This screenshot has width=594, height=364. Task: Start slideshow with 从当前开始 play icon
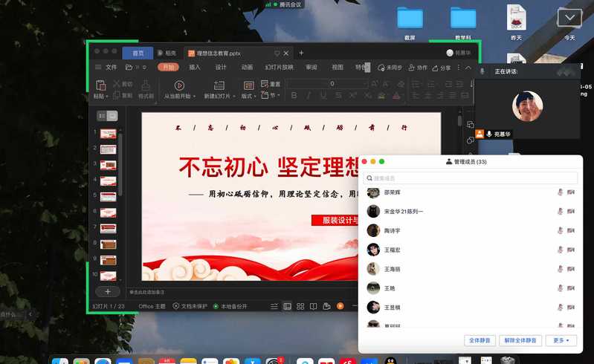tap(179, 85)
